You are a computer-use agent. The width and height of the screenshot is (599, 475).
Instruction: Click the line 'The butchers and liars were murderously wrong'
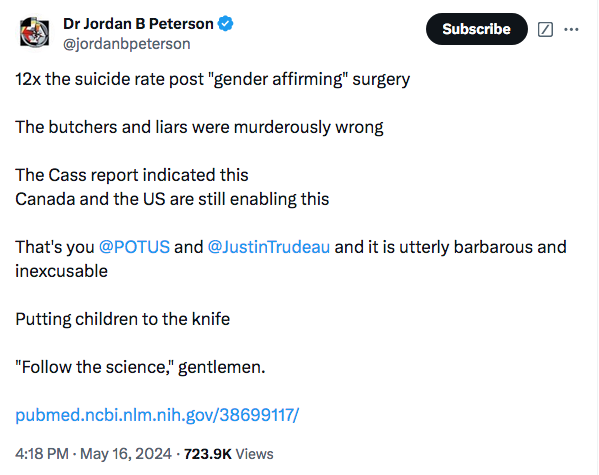click(x=199, y=127)
